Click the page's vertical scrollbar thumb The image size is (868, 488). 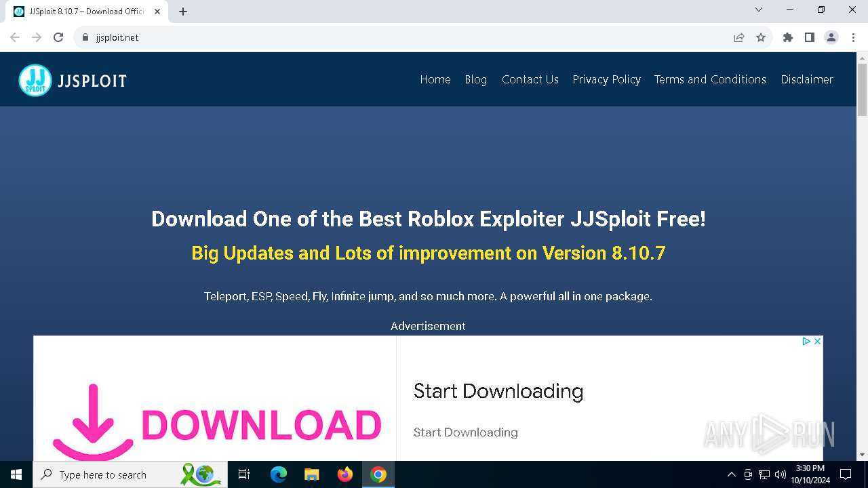(x=862, y=90)
